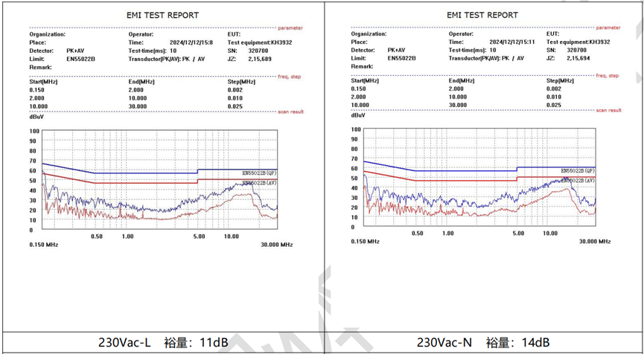The width and height of the screenshot is (644, 354).
Task: Click JZ value 2,15,694
Action: (578, 58)
